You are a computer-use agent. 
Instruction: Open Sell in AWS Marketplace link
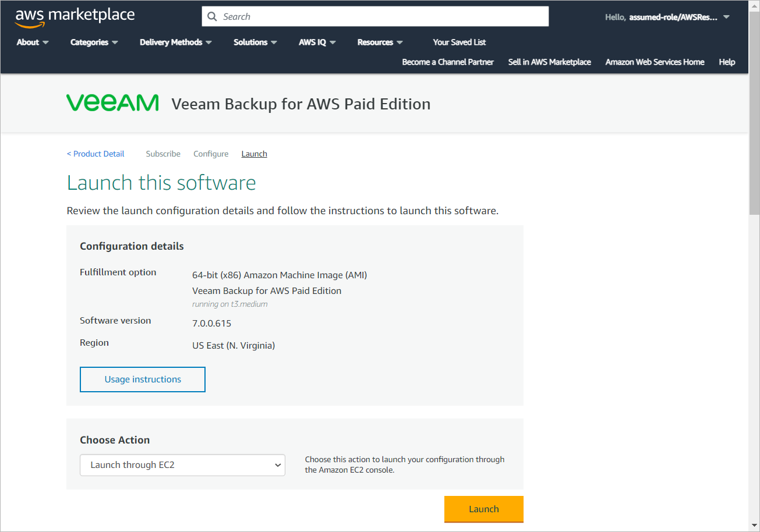[x=549, y=62]
